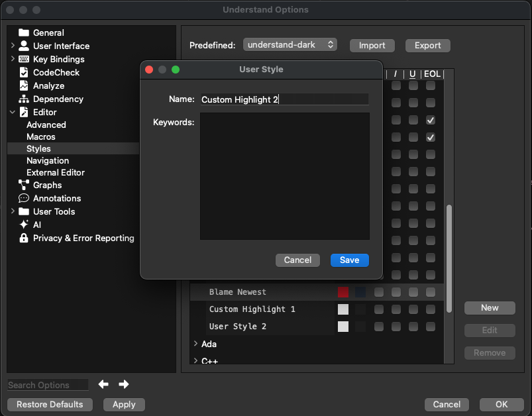Click the AI sparkle icon
532x416 pixels.
(x=24, y=225)
